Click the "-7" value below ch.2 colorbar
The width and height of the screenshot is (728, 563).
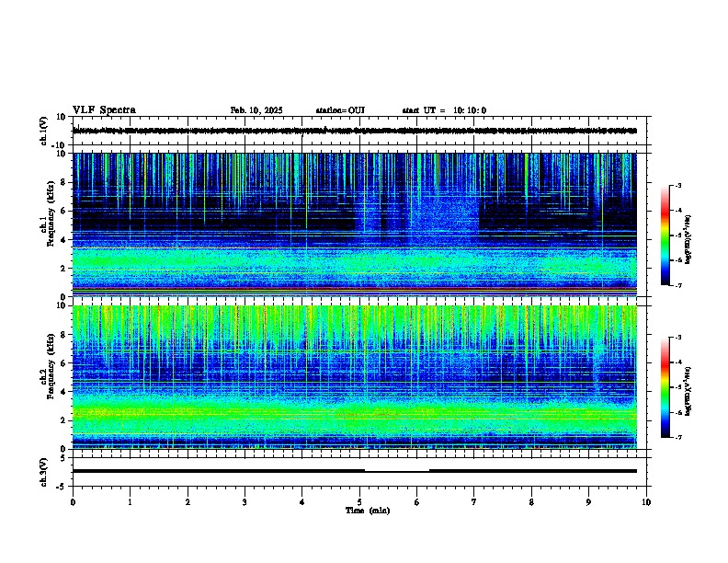(677, 437)
